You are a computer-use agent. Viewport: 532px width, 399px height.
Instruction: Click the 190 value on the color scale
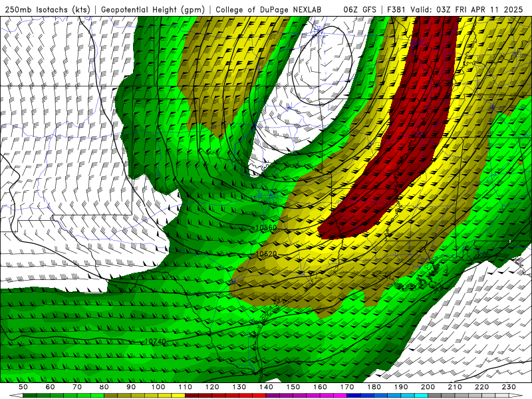pos(401,387)
